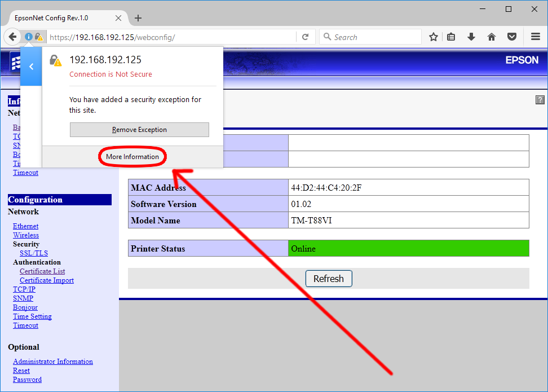This screenshot has height=392, width=548.
Task: Click inside the Search field
Action: click(x=375, y=37)
